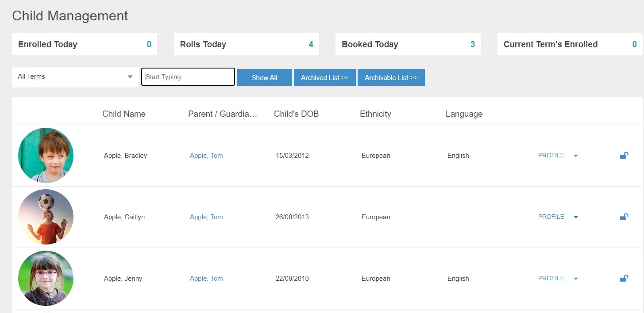Sort by Child Name column header
Screen dimensions: 644x313
click(124, 114)
